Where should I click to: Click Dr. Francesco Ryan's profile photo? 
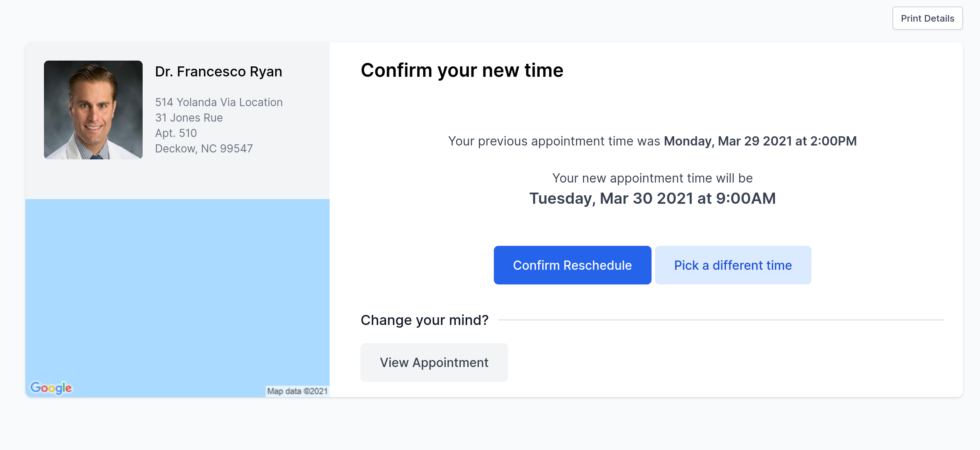point(93,110)
